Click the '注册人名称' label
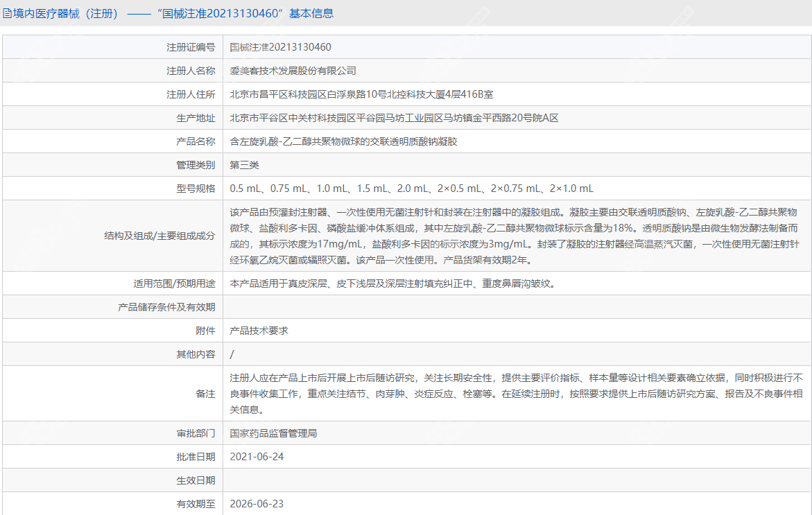 click(191, 71)
